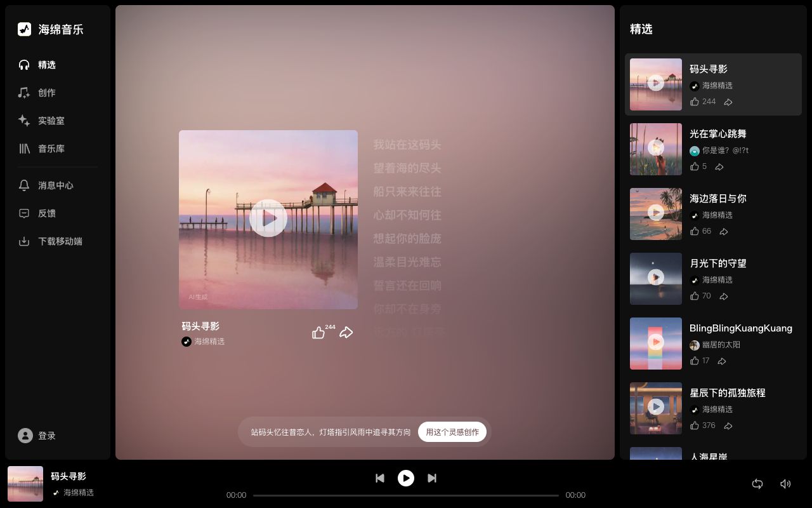The height and width of the screenshot is (508, 812).
Task: Click on the playback progress bar
Action: pyautogui.click(x=406, y=495)
